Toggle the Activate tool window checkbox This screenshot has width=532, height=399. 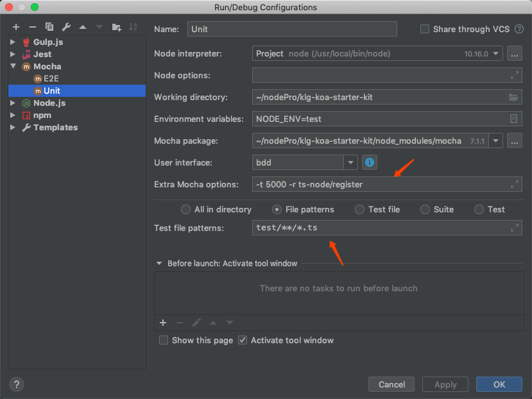point(243,340)
